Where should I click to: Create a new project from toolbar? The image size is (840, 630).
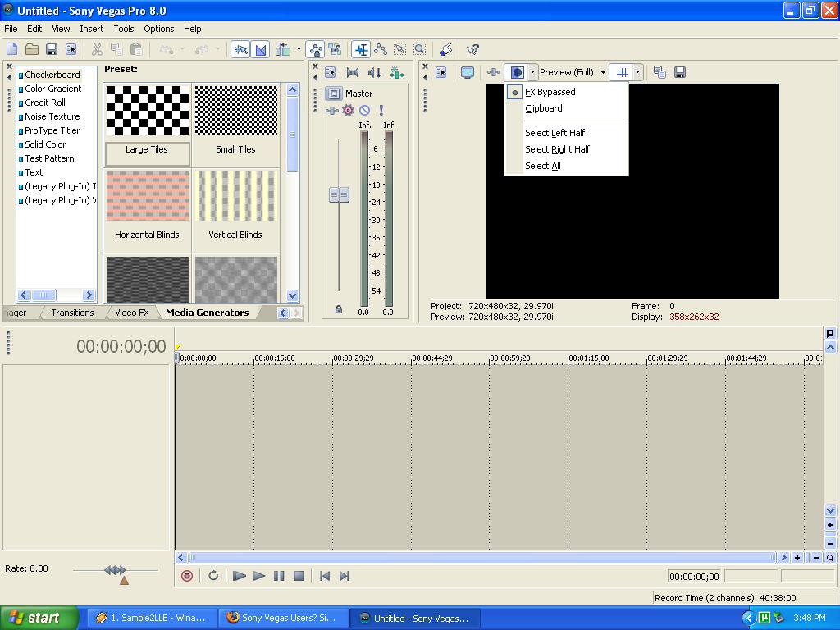coord(11,50)
